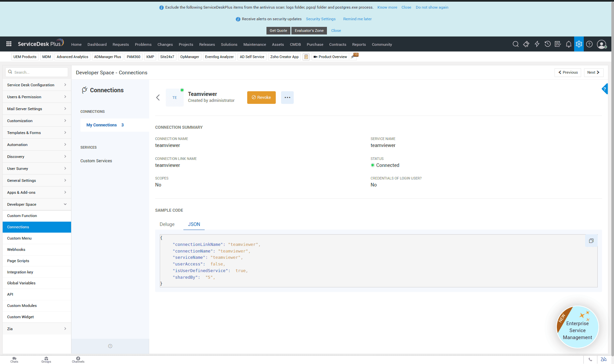The height and width of the screenshot is (364, 614).
Task: Click the search magnifier icon in header
Action: pos(515,44)
